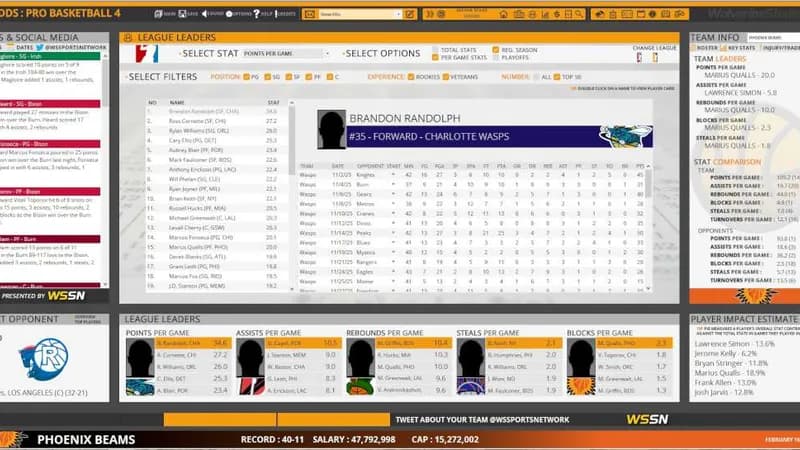Viewport: 800px width, 450px height.
Task: Enable the Total Stats checkbox
Action: click(x=435, y=50)
